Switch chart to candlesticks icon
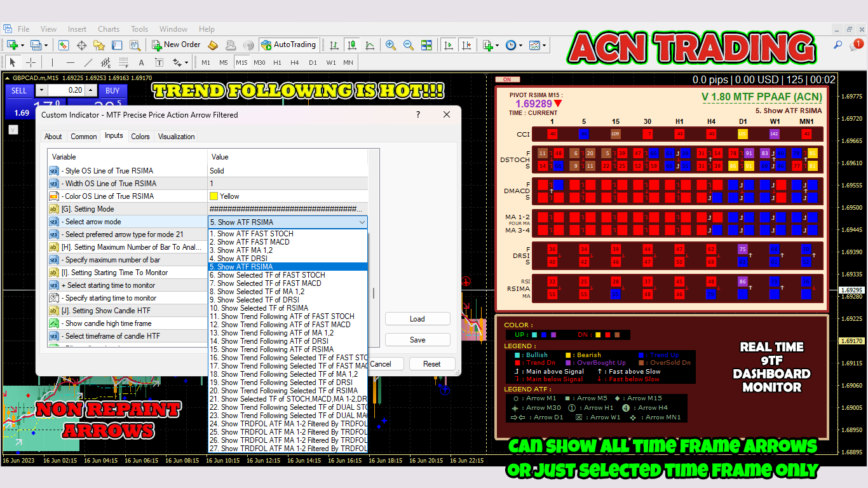Viewport: 868px width, 488px height. click(x=351, y=45)
